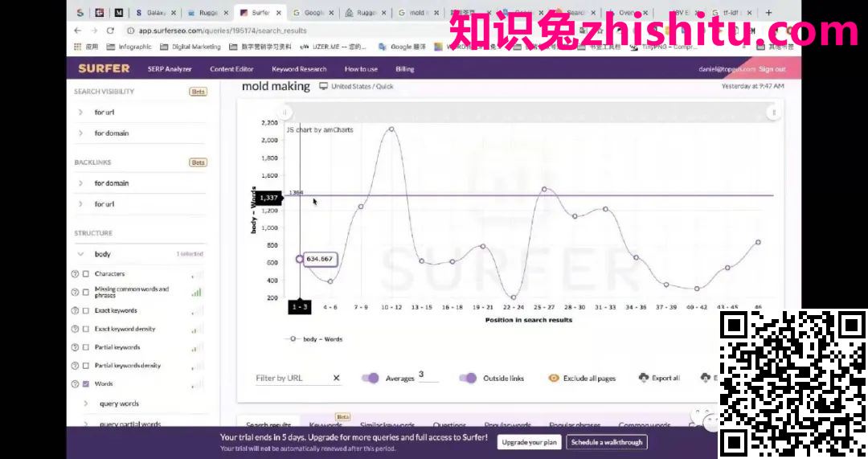This screenshot has width=868, height=459.
Task: Open help icon beside Characters
Action: (76, 273)
